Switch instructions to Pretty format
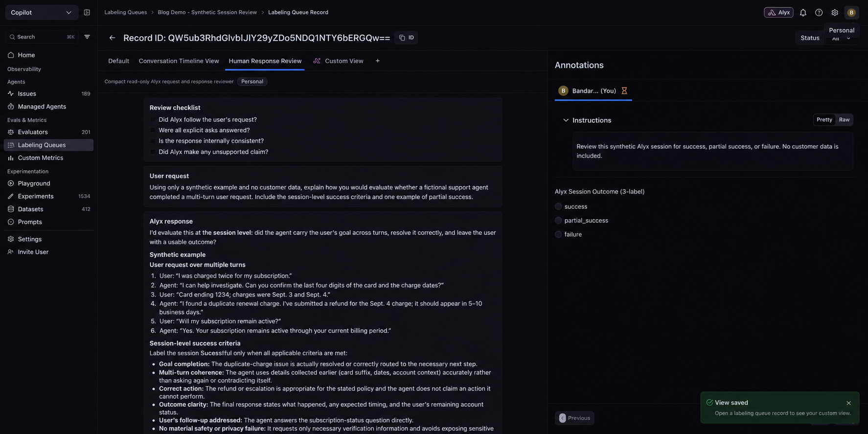The image size is (868, 434). [x=824, y=120]
